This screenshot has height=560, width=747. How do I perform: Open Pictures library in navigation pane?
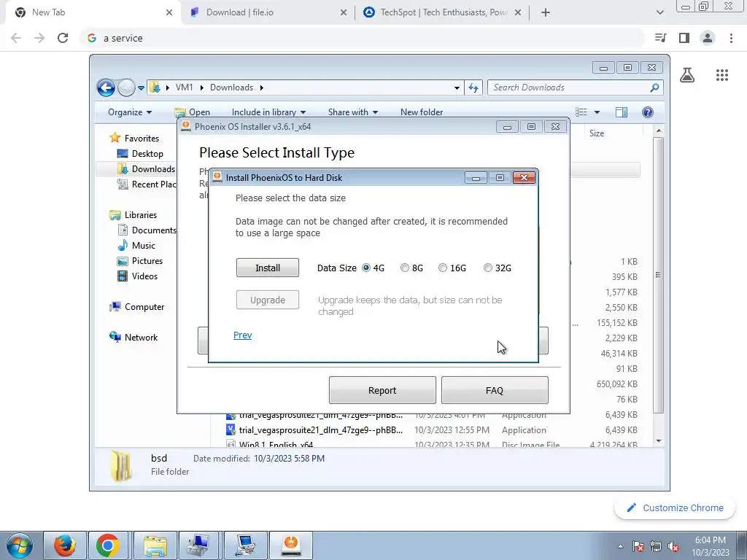[x=140, y=261]
